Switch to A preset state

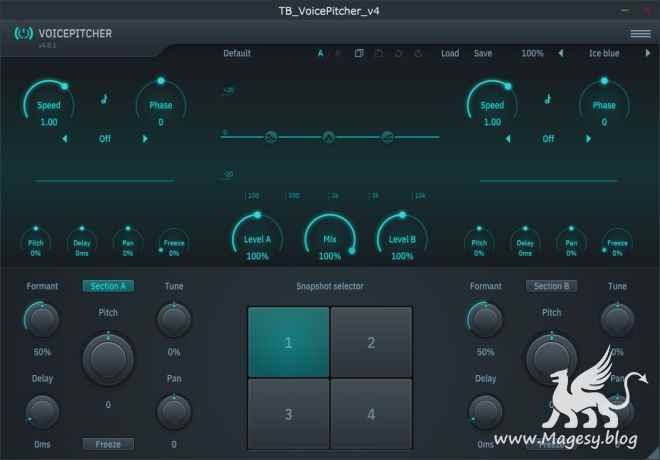(320, 54)
